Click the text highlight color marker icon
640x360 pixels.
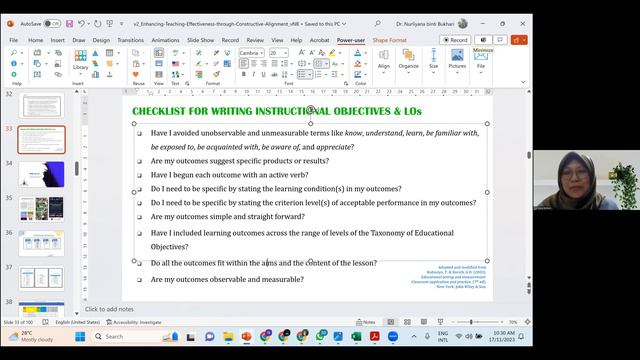click(332, 53)
